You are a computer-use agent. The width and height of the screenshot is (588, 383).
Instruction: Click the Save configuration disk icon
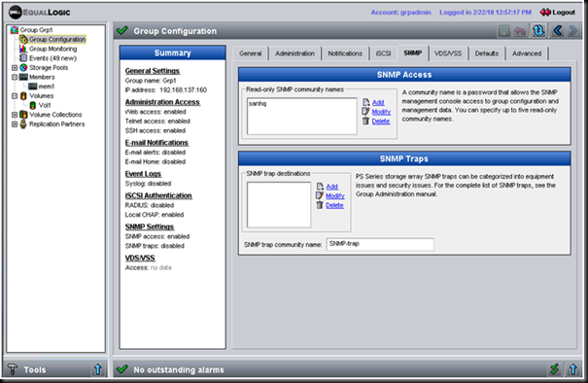click(x=503, y=31)
